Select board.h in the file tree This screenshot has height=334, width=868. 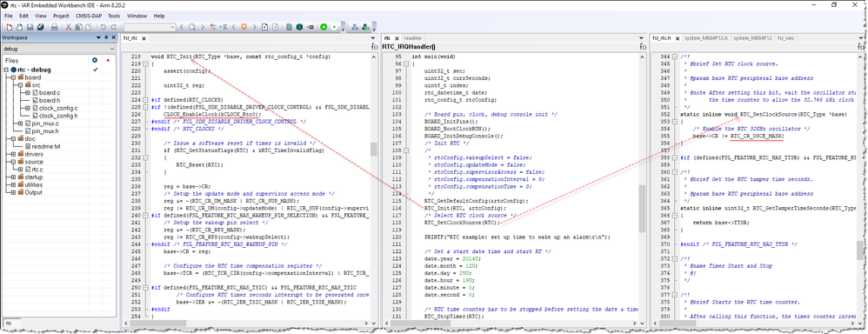(50, 100)
